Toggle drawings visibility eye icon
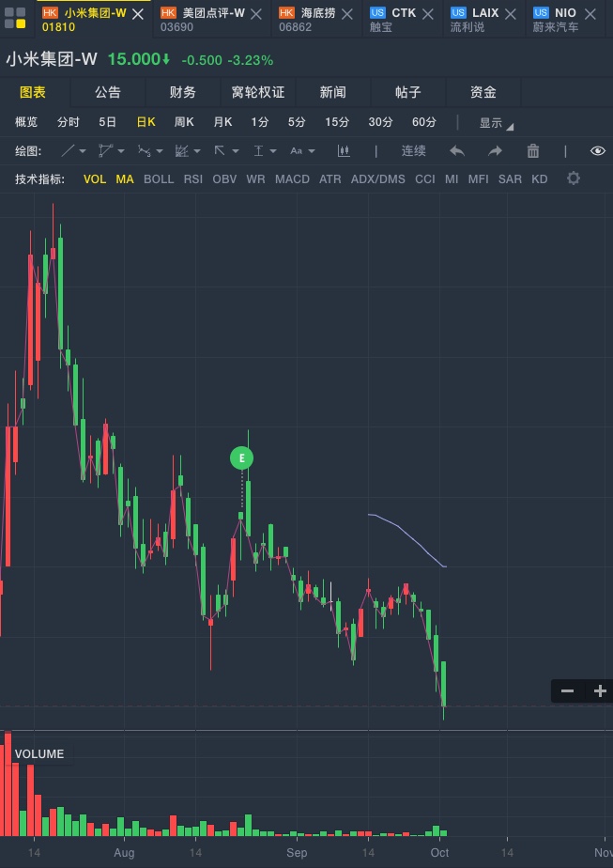The height and width of the screenshot is (868, 613). pyautogui.click(x=597, y=150)
